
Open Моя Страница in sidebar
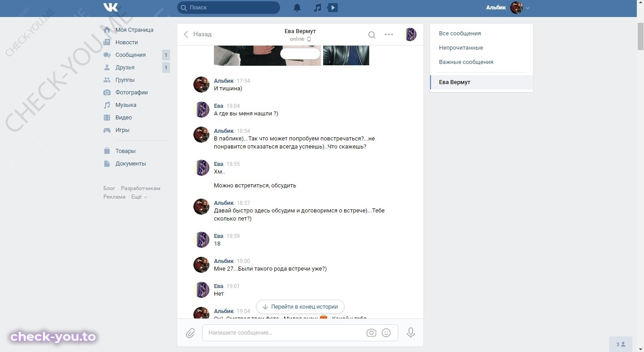tap(134, 30)
